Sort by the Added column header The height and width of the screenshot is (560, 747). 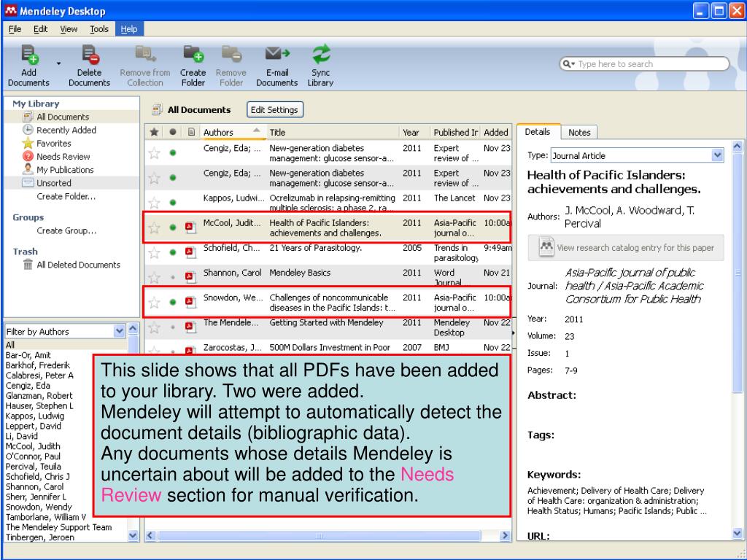(x=496, y=133)
